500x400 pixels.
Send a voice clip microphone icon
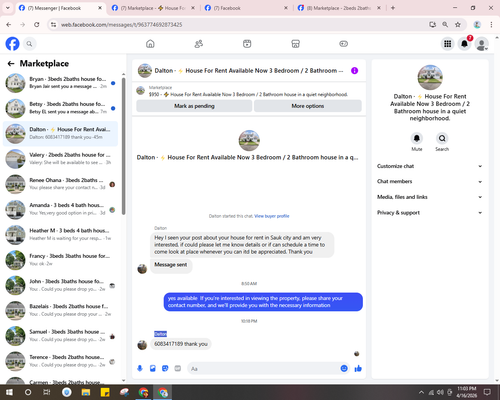[x=140, y=368]
